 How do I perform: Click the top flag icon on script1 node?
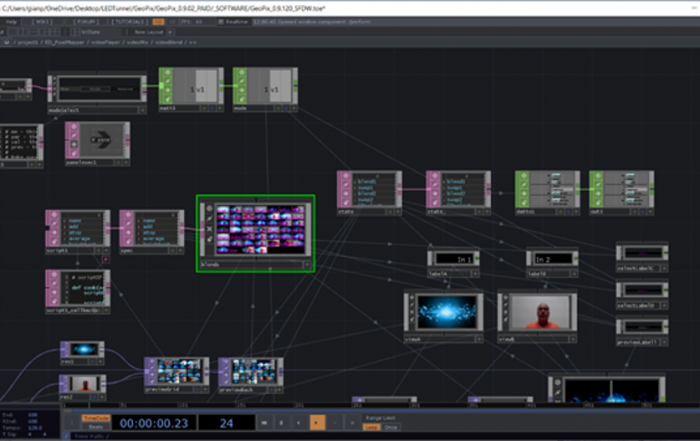(52, 214)
